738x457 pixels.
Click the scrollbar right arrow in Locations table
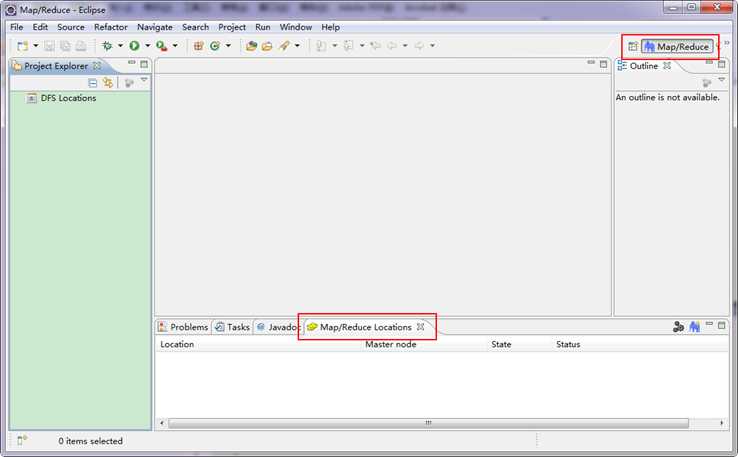point(722,423)
